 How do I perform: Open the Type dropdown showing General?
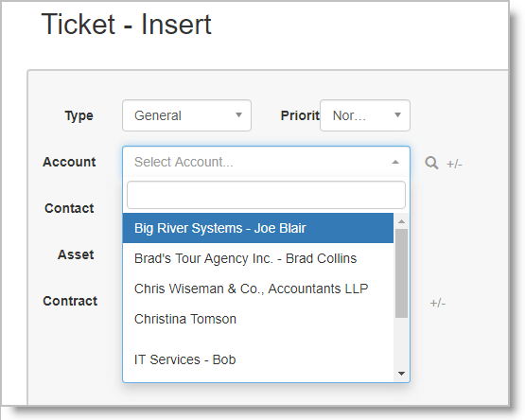pos(186,115)
